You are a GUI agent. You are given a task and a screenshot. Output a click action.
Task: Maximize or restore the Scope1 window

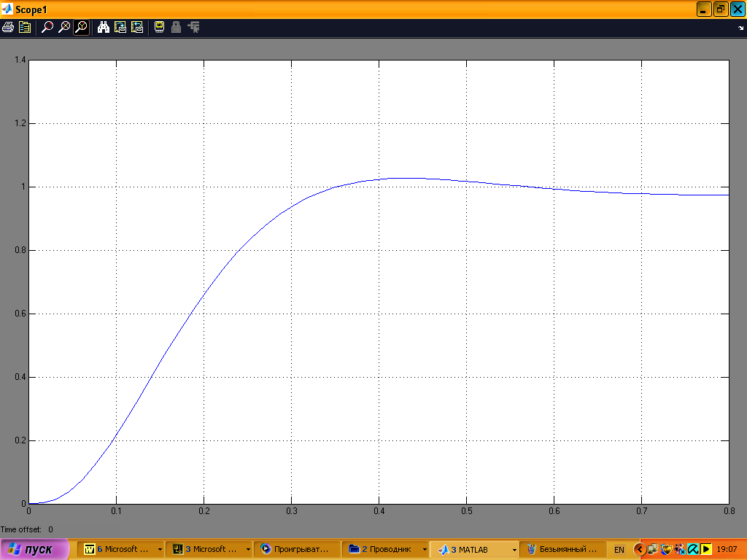point(720,9)
